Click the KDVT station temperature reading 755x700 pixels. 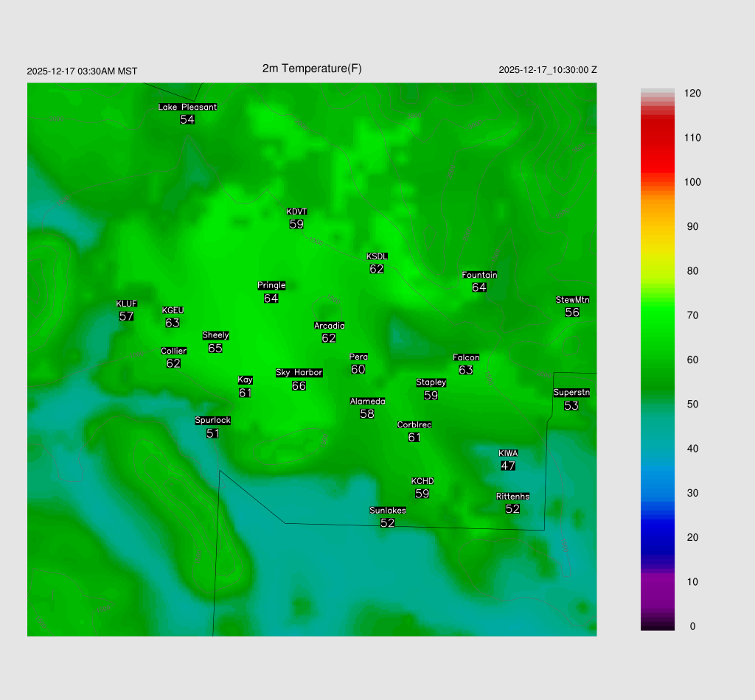coord(296,224)
